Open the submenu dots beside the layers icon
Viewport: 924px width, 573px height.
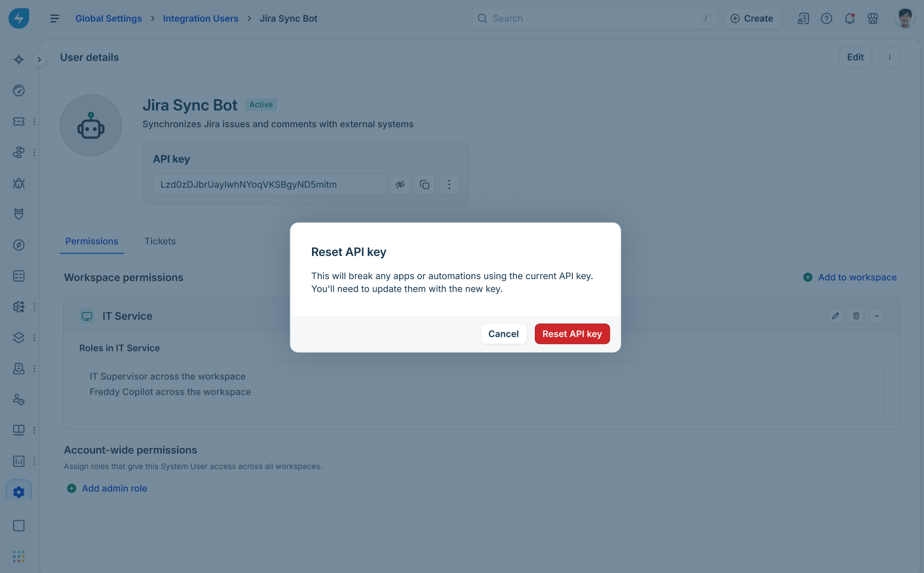tap(34, 338)
